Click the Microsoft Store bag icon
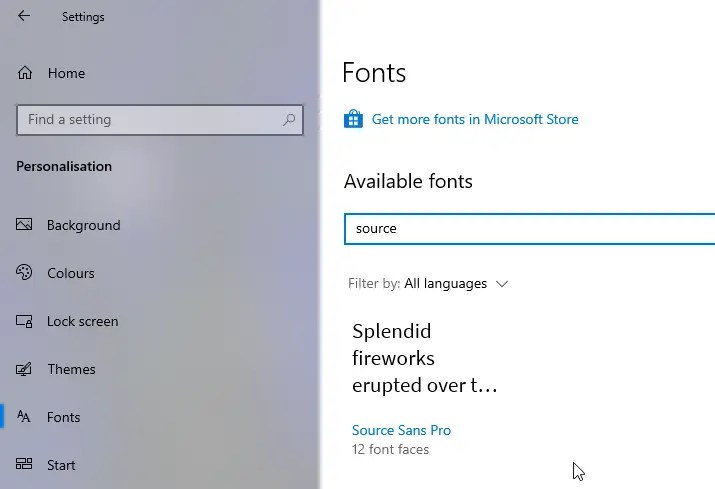Image resolution: width=715 pixels, height=489 pixels. coord(353,119)
